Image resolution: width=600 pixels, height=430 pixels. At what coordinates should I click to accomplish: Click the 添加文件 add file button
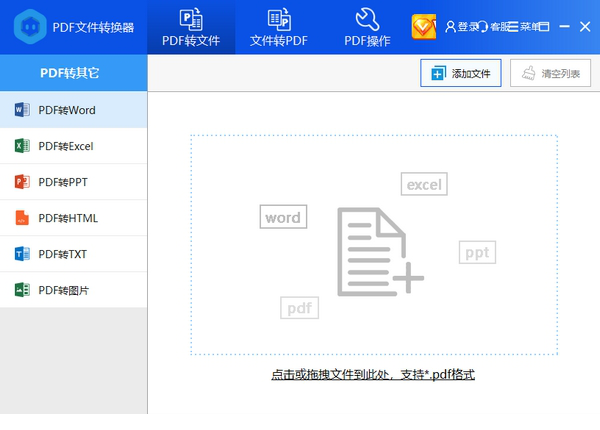point(461,73)
